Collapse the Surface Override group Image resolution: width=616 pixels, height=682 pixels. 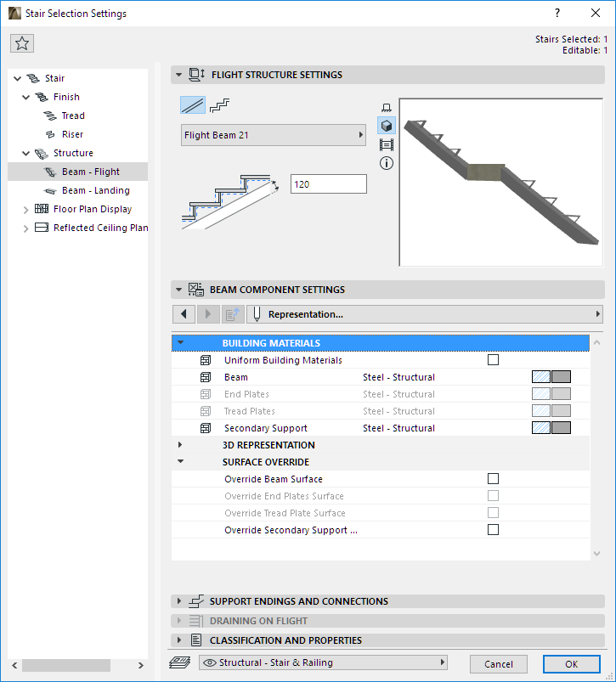pos(180,461)
